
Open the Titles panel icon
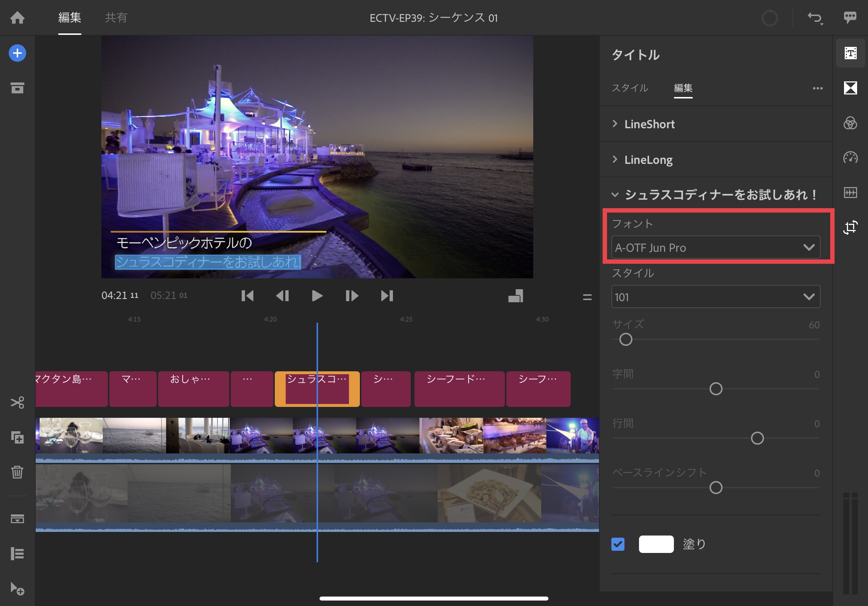coord(850,53)
